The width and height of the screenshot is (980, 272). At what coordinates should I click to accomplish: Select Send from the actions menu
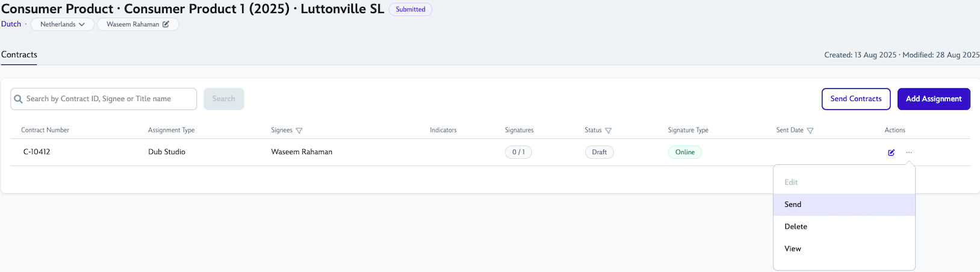coord(793,205)
